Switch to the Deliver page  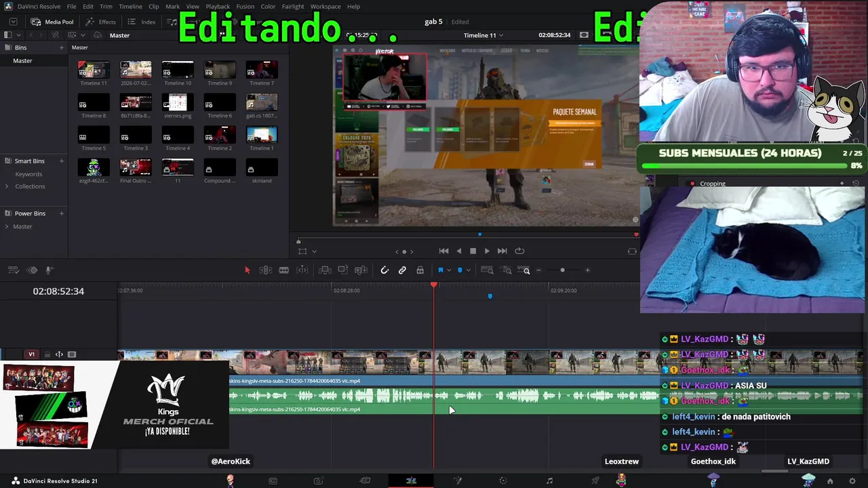coord(595,481)
